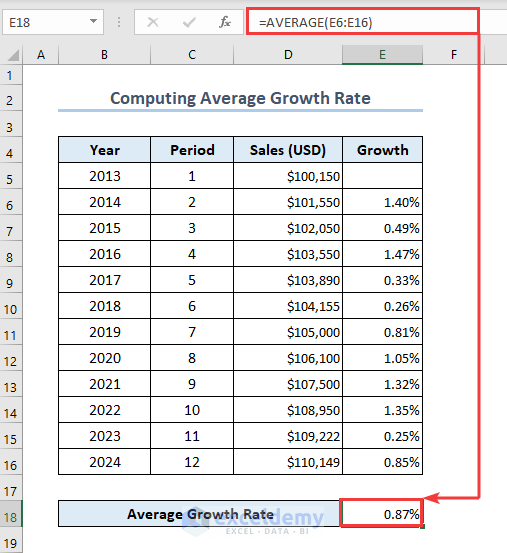
Task: Select the growth cell 1.40%
Action: point(383,202)
